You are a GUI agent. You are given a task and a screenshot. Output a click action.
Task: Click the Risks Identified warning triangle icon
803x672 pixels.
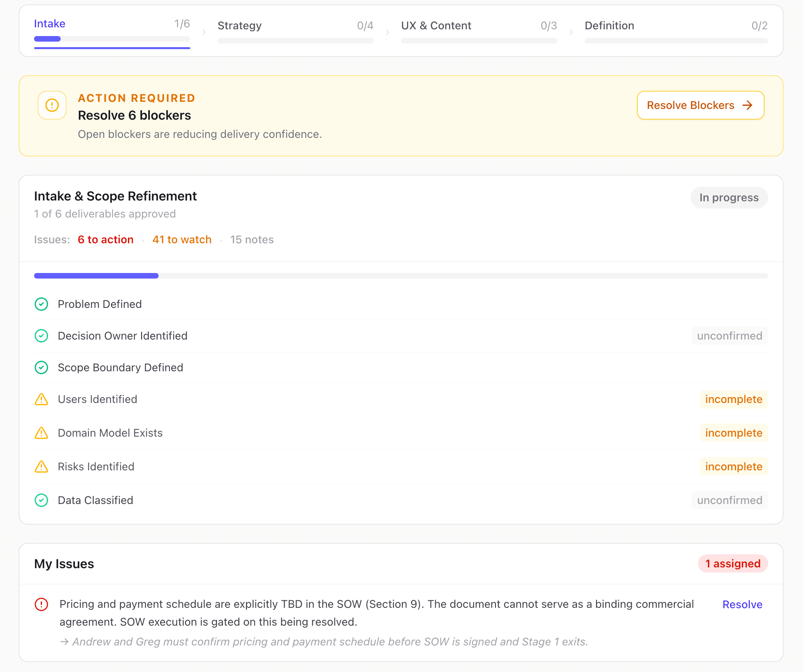(41, 467)
